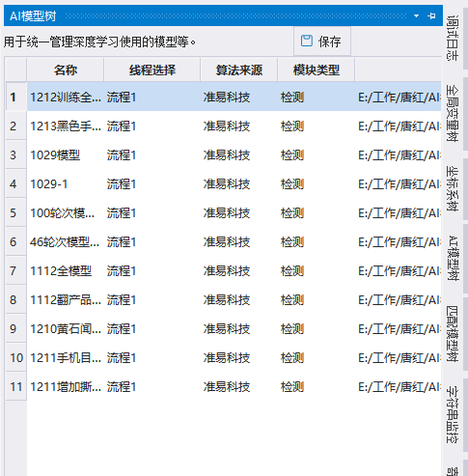
Task: Select the 匹配模型树 side tab
Action: [453, 334]
